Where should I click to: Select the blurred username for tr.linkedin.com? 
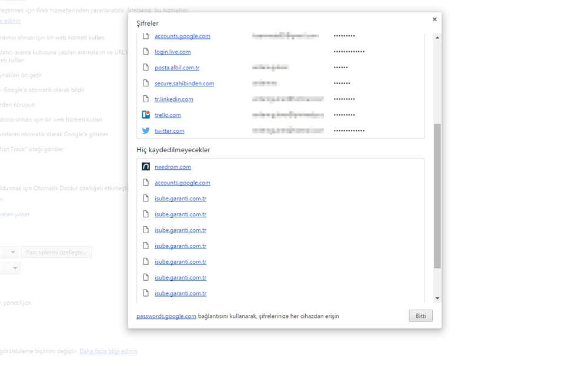click(288, 99)
